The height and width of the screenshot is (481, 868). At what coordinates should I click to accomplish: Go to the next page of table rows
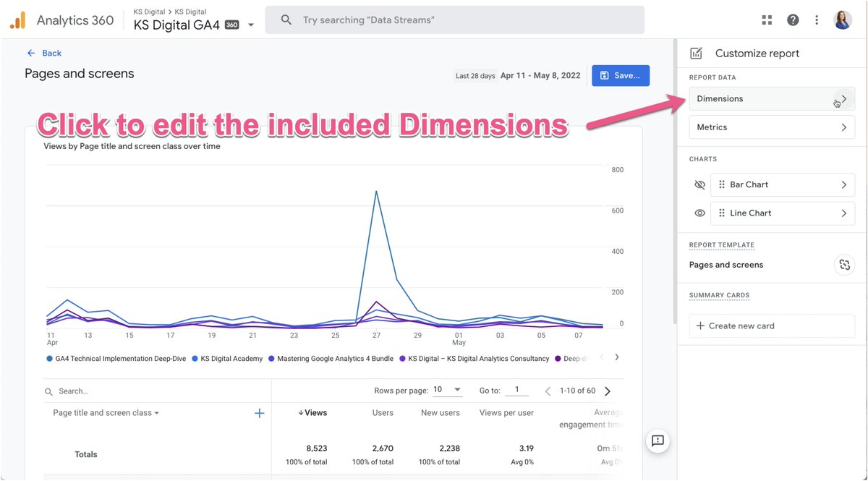coord(607,391)
